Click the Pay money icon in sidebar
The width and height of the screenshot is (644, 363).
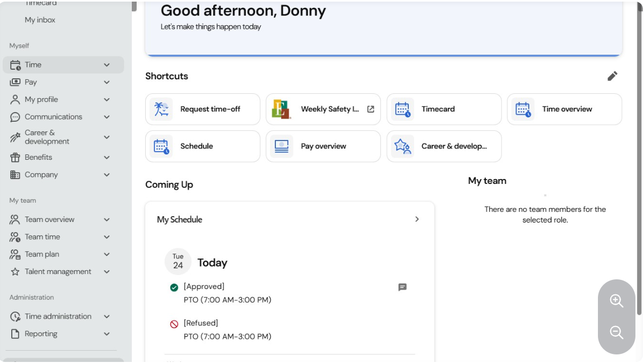tap(16, 82)
